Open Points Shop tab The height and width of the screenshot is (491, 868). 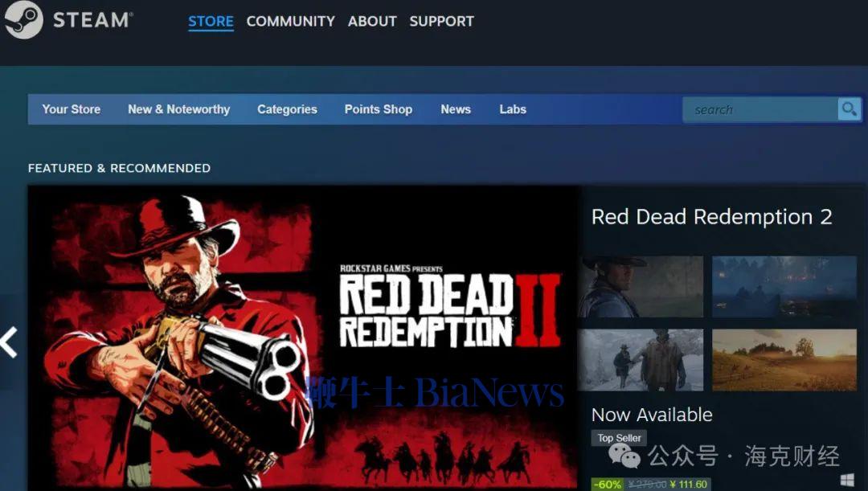coord(379,109)
